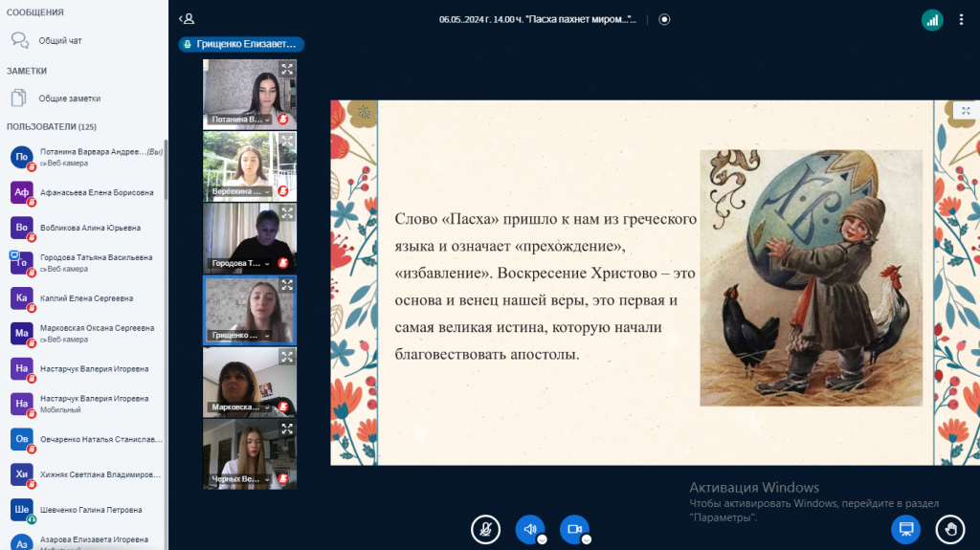The image size is (980, 550).
Task: Click the Ше avatar icon
Action: [x=22, y=510]
